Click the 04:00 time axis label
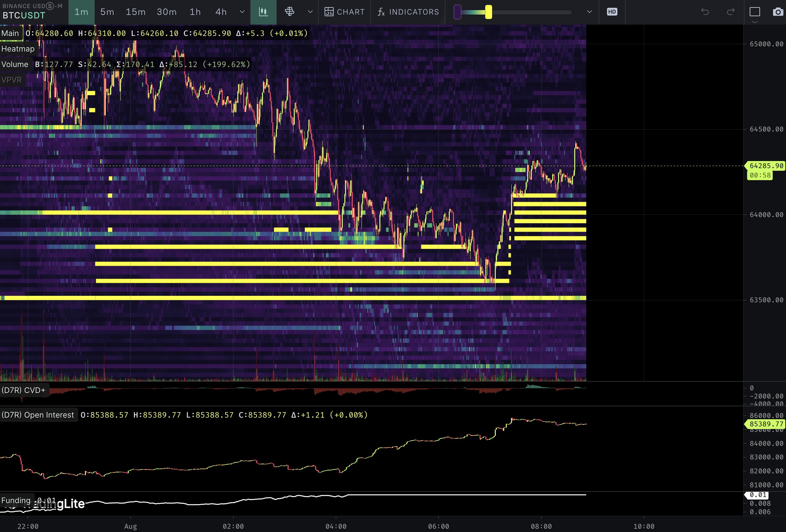 click(x=336, y=526)
